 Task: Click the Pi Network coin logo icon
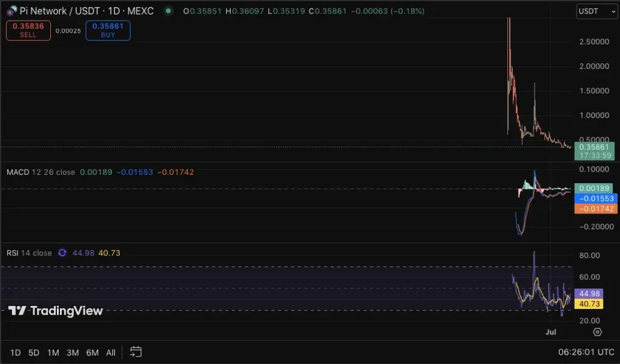(x=12, y=11)
